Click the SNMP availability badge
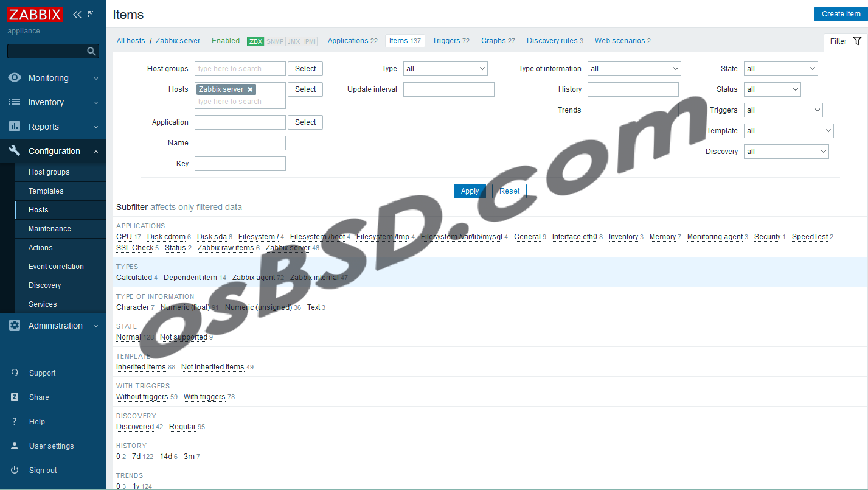This screenshot has height=490, width=868. pos(275,41)
